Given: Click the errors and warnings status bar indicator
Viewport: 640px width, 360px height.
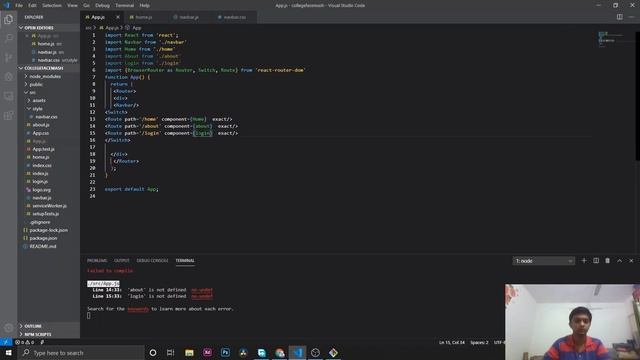Looking at the screenshot, I should tap(24, 342).
